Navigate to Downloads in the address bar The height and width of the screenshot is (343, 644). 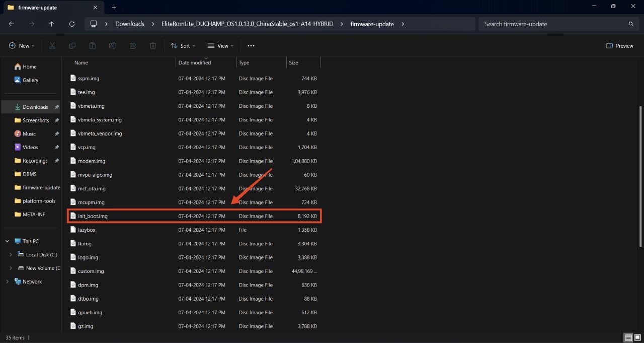pos(129,24)
